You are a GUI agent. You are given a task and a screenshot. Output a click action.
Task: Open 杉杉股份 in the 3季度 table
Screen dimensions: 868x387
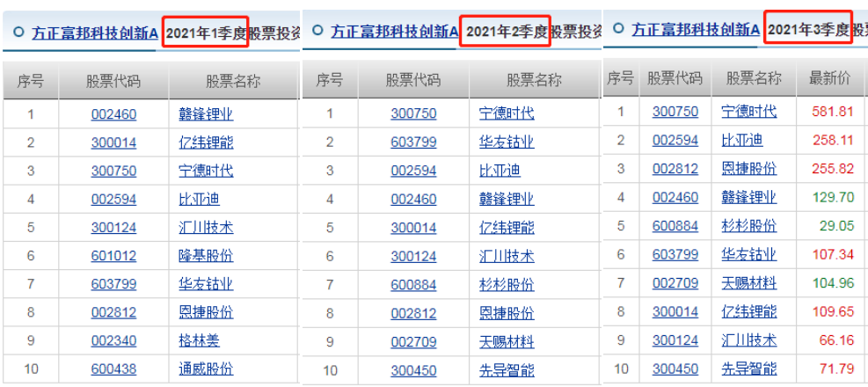749,226
